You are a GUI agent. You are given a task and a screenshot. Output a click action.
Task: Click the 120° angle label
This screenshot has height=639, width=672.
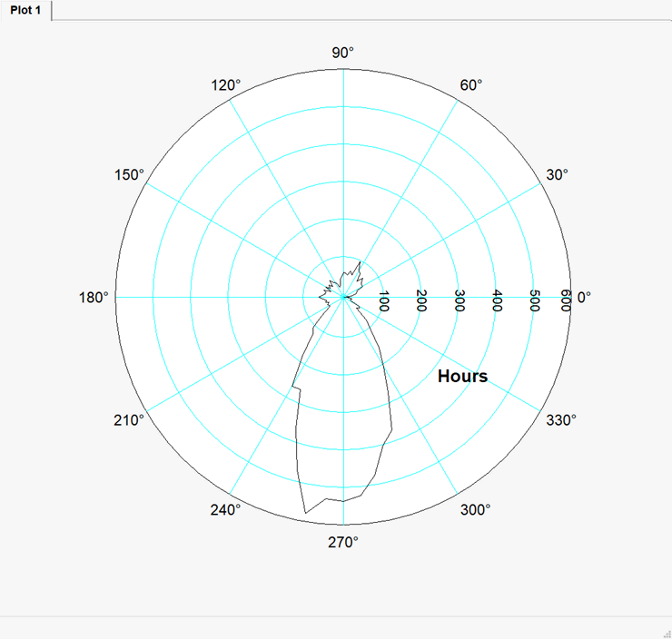point(226,84)
